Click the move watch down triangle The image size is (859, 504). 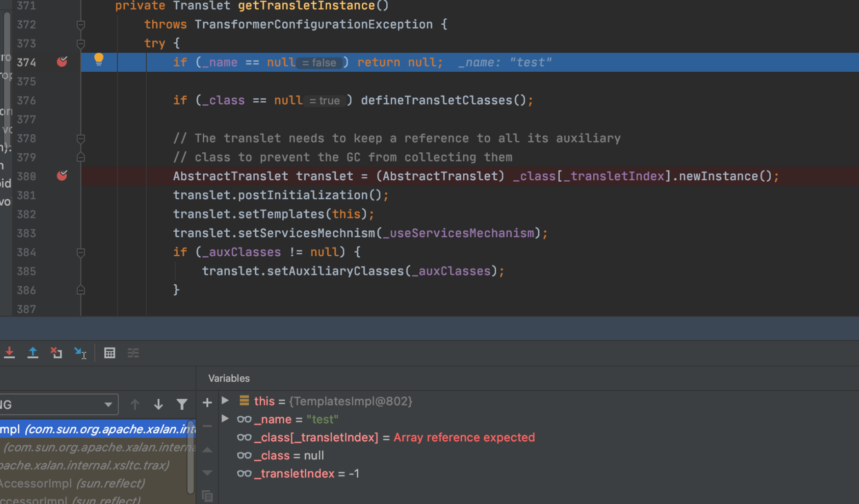point(207,473)
